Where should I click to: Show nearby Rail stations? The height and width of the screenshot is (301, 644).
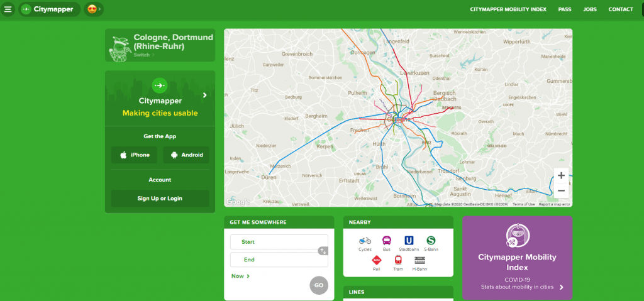(376, 263)
